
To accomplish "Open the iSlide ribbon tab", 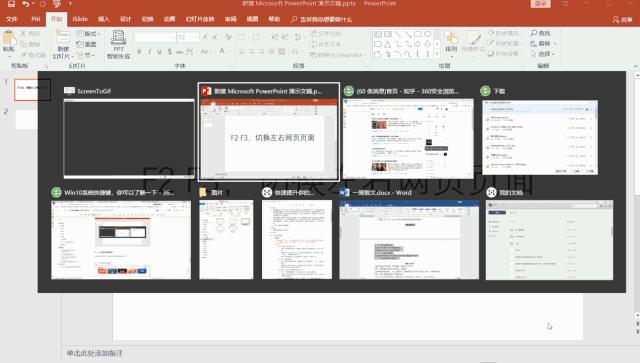I will [x=80, y=19].
